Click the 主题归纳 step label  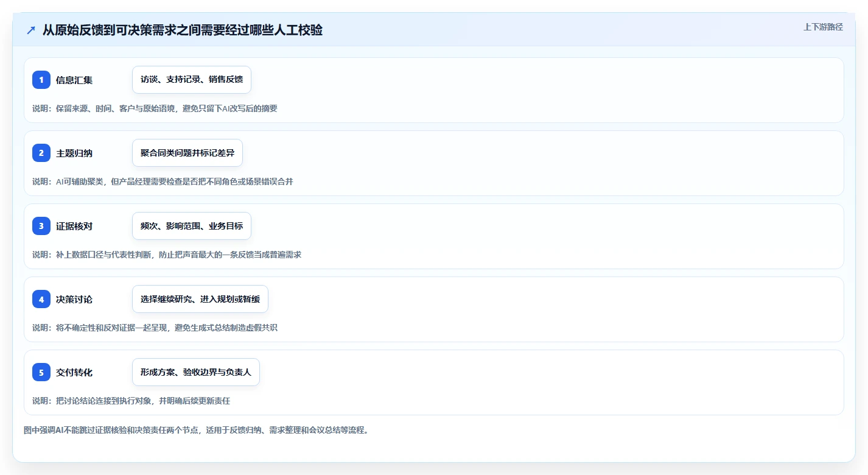click(74, 153)
